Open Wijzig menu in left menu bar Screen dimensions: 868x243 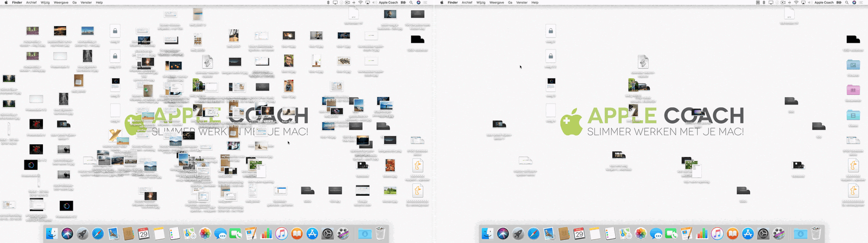click(x=45, y=2)
